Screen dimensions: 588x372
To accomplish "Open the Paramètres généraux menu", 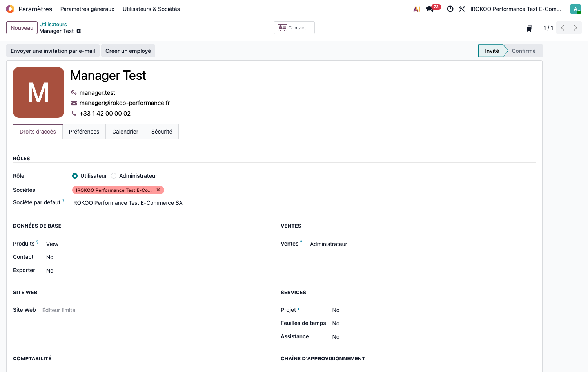I will point(87,9).
